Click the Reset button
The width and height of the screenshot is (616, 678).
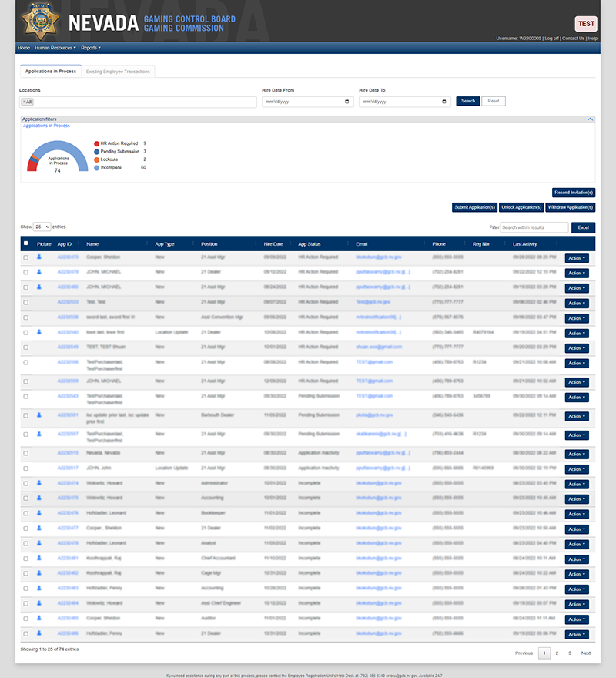(494, 101)
